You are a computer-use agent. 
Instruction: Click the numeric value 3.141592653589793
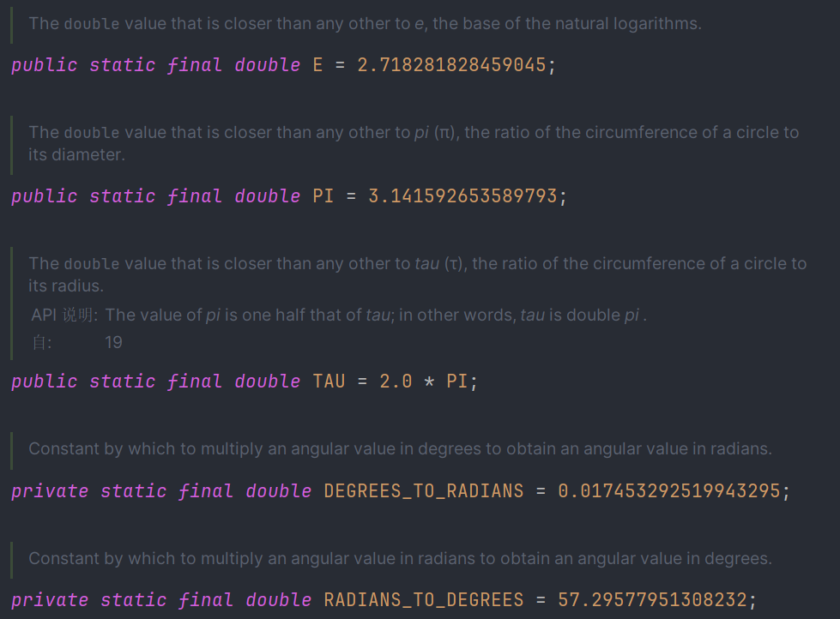(x=462, y=196)
